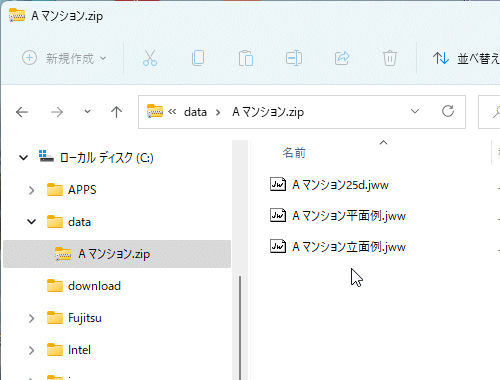Click the 名前 column header
This screenshot has height=380, width=500.
[x=294, y=153]
